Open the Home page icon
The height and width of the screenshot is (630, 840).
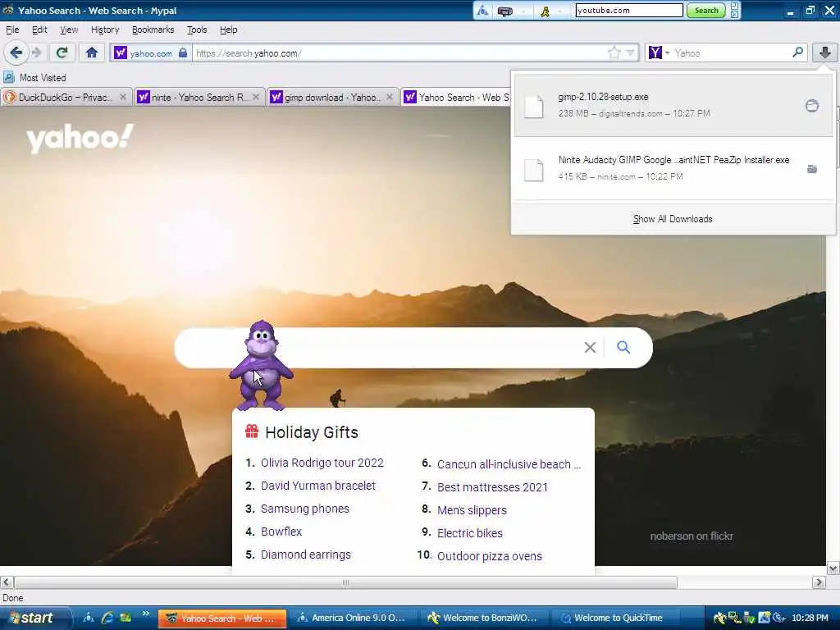92,52
